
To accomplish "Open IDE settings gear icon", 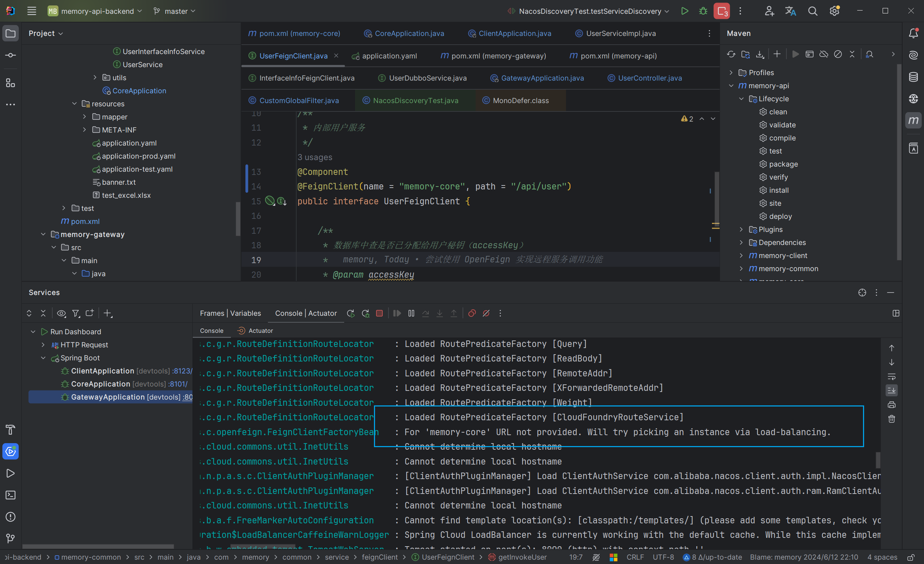I will click(834, 11).
